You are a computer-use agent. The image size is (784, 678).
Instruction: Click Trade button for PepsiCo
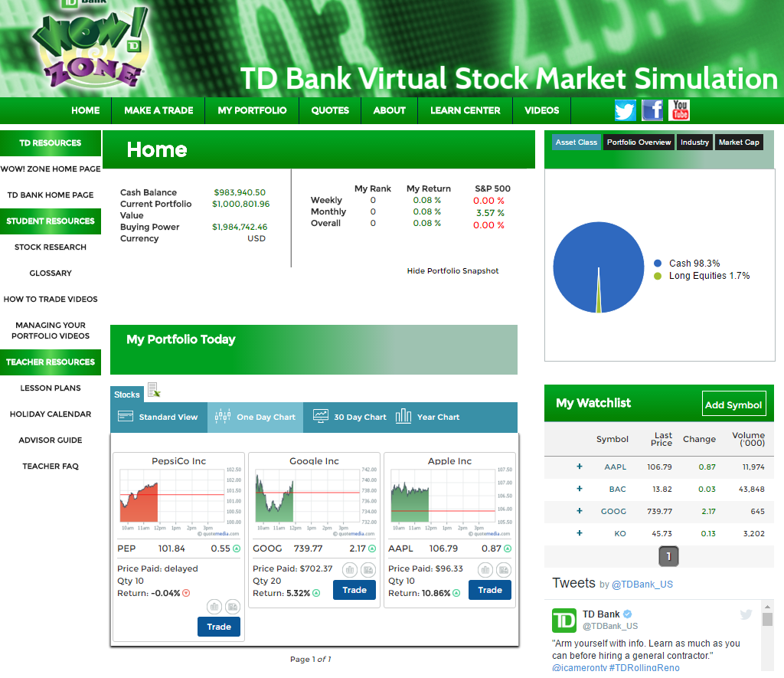coord(219,627)
